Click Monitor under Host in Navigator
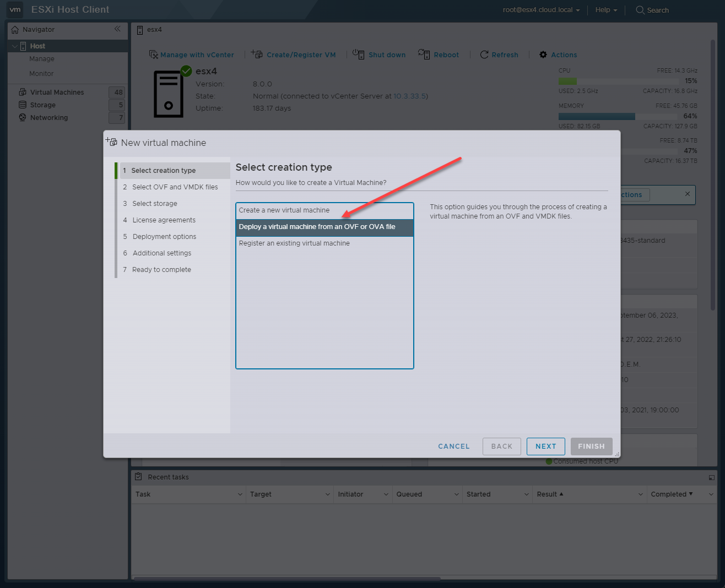725x588 pixels. click(x=41, y=74)
